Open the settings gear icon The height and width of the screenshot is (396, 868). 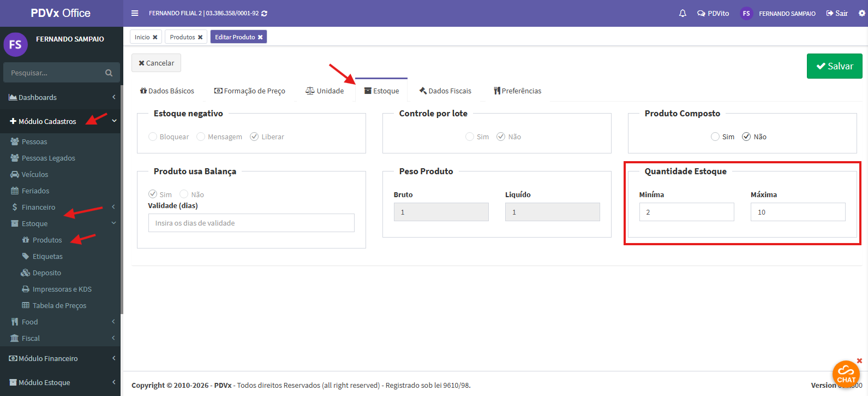(x=862, y=13)
